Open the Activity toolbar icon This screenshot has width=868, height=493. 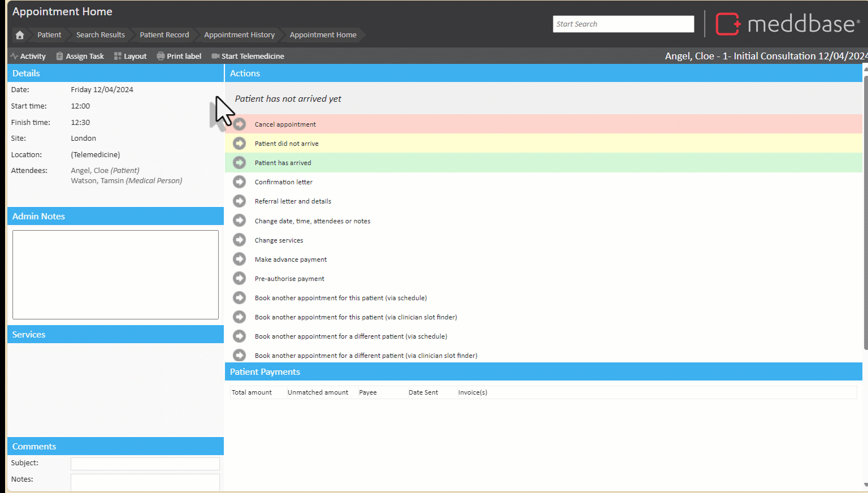(x=15, y=56)
